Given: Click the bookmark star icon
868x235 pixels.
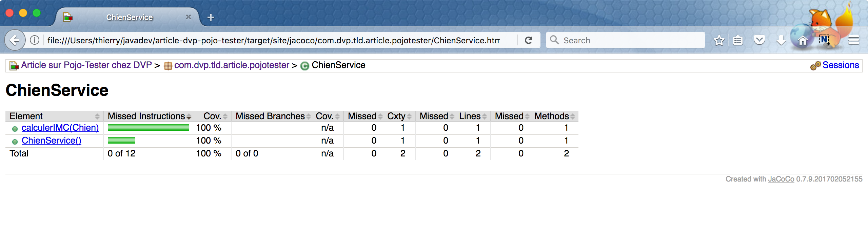Looking at the screenshot, I should [x=718, y=41].
